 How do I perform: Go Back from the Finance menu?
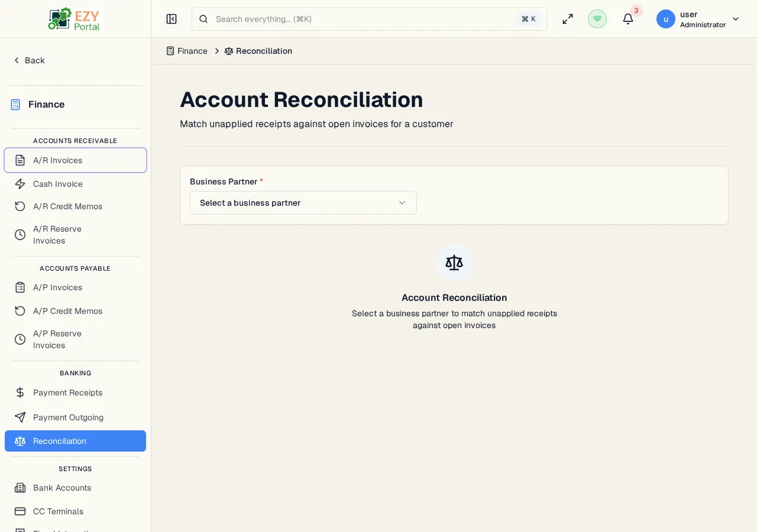tap(29, 60)
